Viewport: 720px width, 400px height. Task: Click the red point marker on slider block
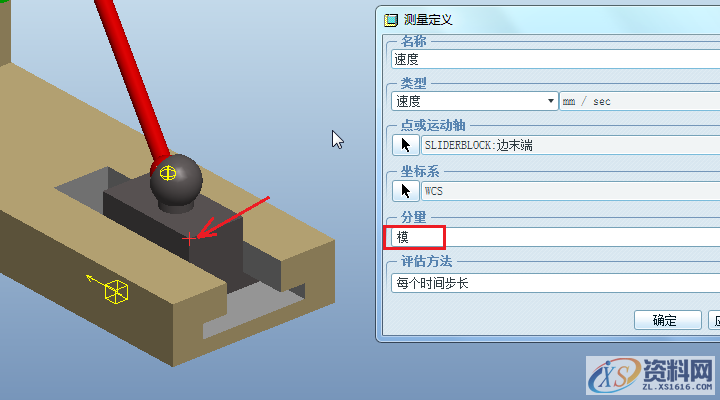click(189, 239)
